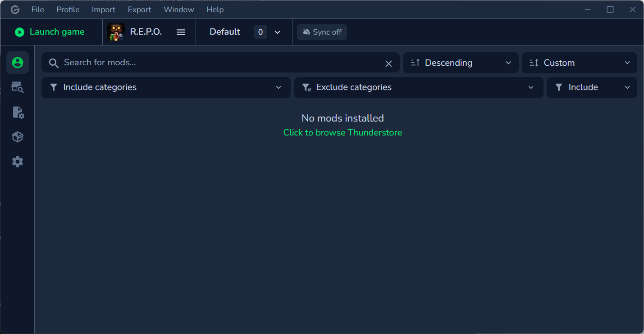The width and height of the screenshot is (644, 334).
Task: Open settings via the gear sidebar icon
Action: point(18,162)
